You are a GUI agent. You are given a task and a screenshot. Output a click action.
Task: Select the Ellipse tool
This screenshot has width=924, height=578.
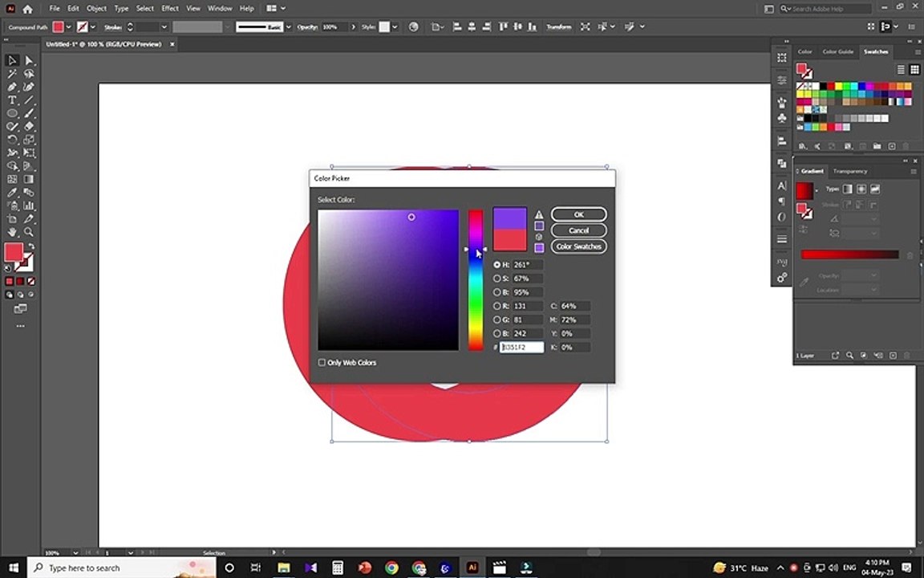tap(12, 113)
